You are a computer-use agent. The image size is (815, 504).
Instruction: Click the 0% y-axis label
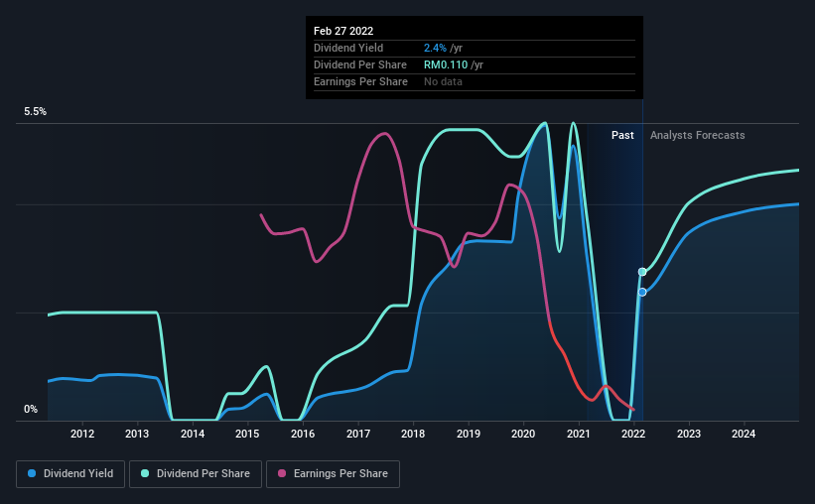(x=31, y=409)
